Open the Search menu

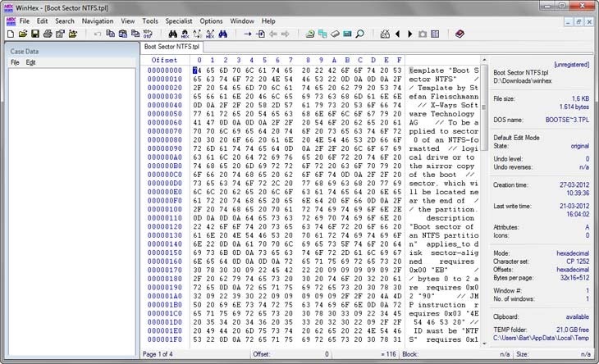[x=65, y=21]
